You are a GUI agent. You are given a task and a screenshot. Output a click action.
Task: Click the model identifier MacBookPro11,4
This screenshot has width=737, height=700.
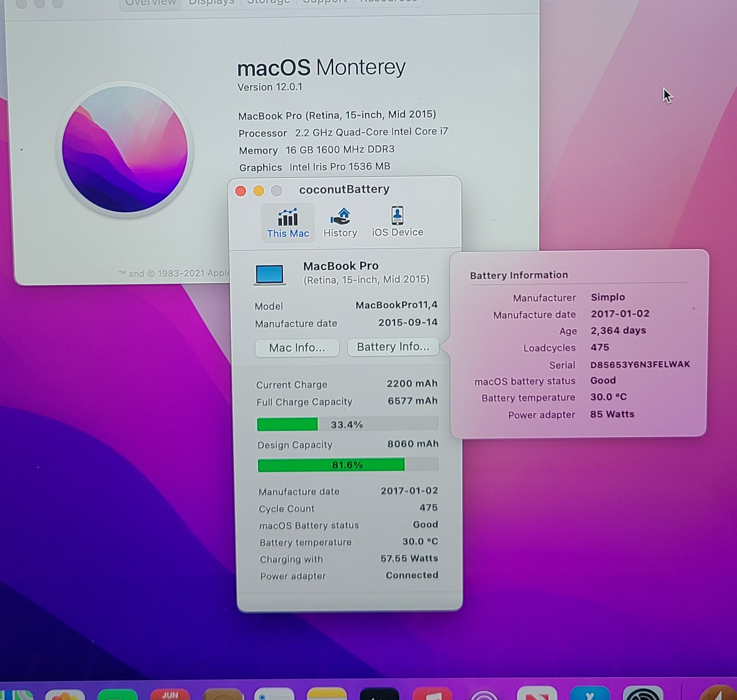coord(397,305)
